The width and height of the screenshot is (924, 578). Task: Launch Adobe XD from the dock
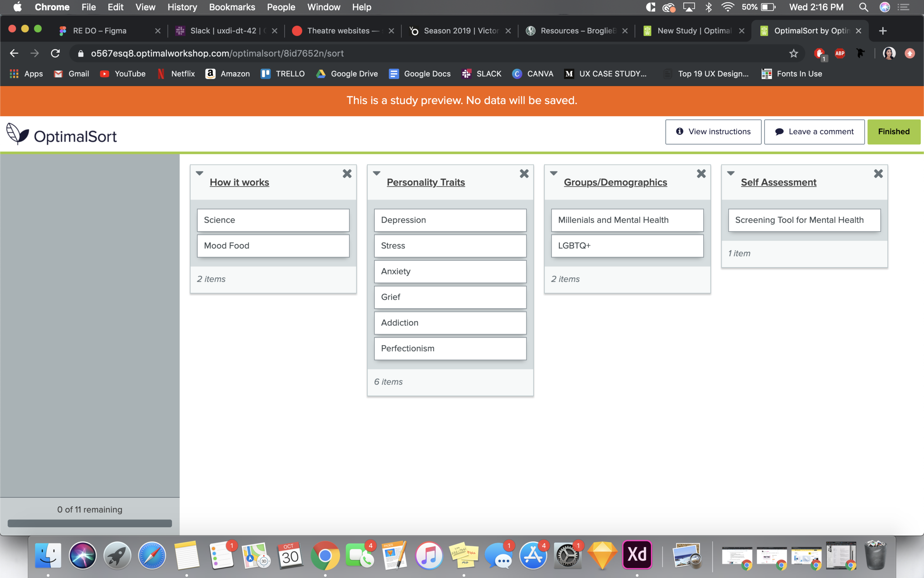637,555
